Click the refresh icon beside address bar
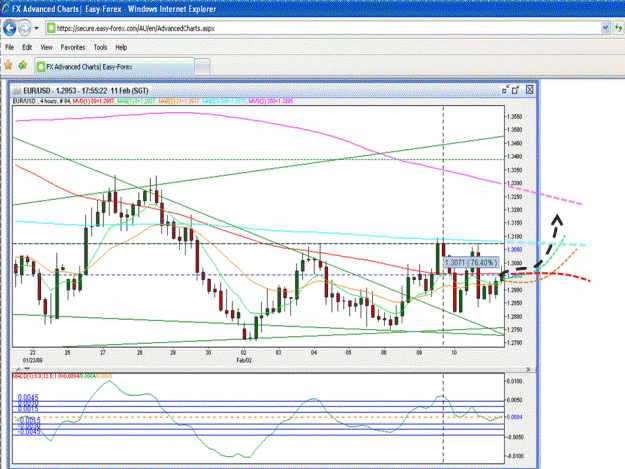 click(618, 28)
